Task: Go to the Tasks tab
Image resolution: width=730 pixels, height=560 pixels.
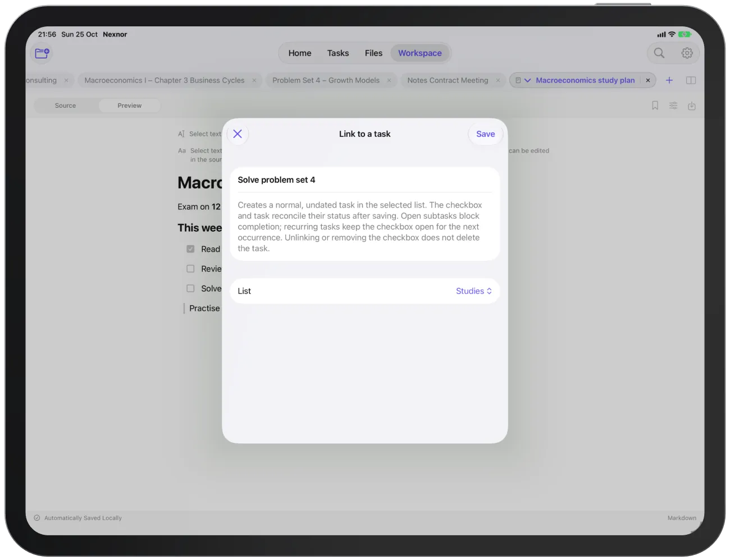Action: (x=338, y=53)
